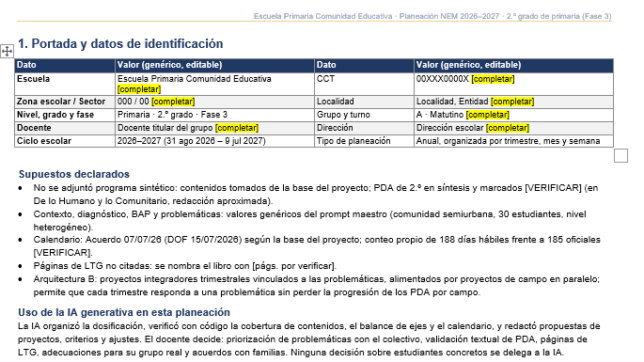The image size is (644, 362).
Task: Click the 'Escuela' row label cell
Action: pyautogui.click(x=65, y=84)
